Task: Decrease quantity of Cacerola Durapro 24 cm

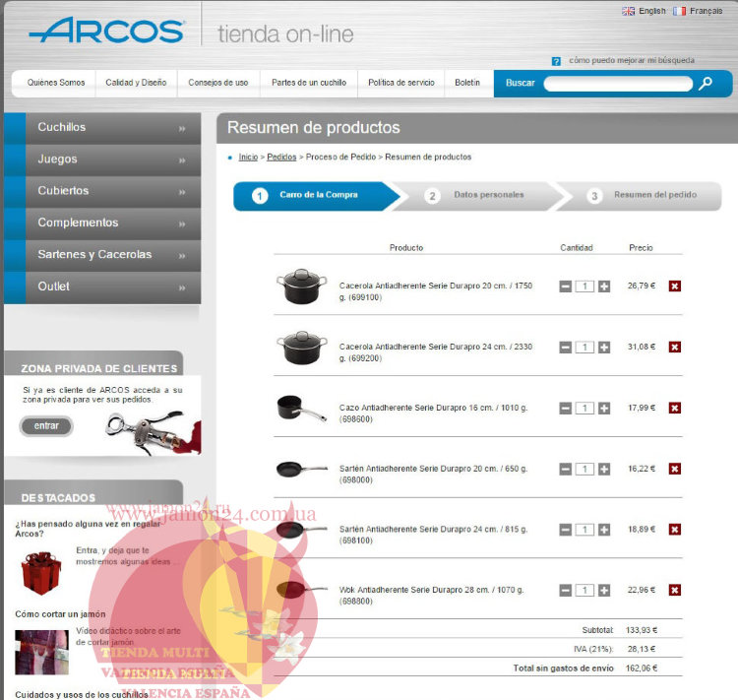Action: click(565, 348)
